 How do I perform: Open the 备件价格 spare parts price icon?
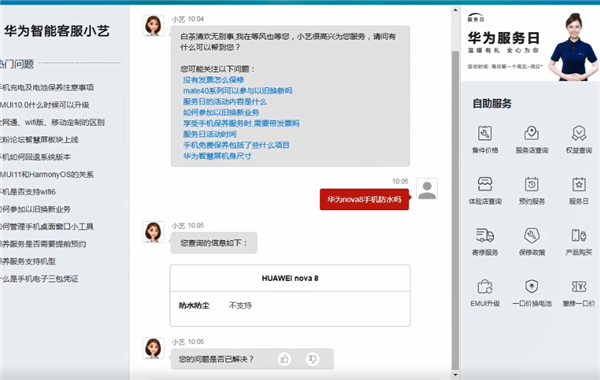point(485,134)
